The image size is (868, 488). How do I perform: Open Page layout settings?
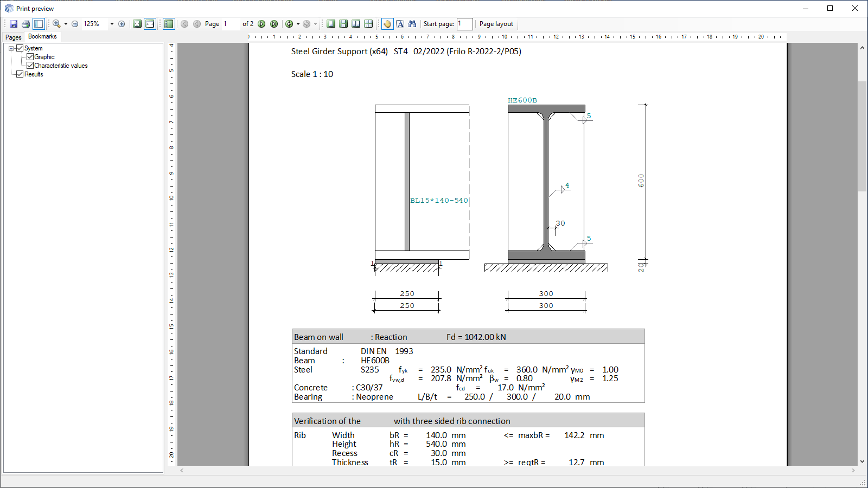pos(496,24)
